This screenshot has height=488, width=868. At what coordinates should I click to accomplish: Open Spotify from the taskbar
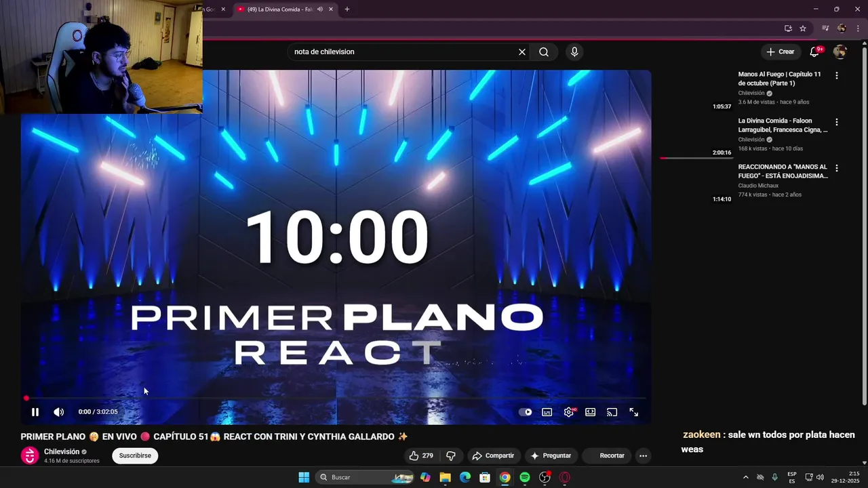tap(525, 477)
